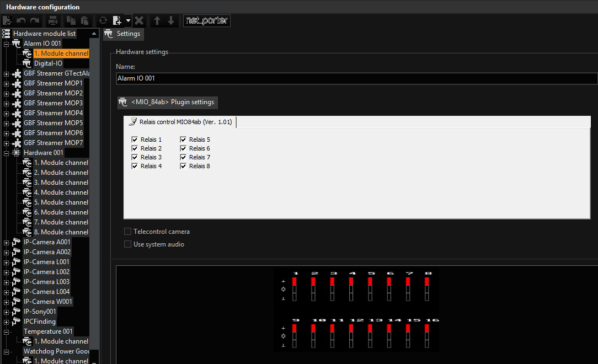The height and width of the screenshot is (364, 598).
Task: Click the Hardware 001 chip icon
Action: (17, 152)
